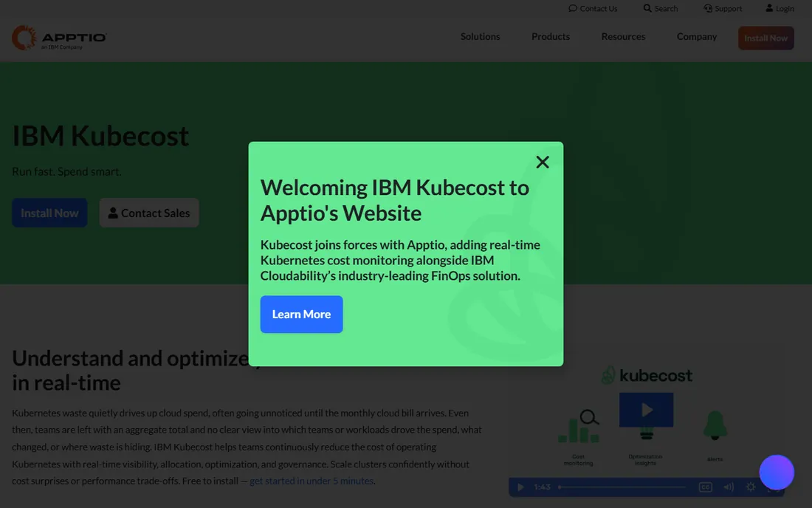Click the Learn More button in popup
Image resolution: width=812 pixels, height=508 pixels.
point(301,315)
